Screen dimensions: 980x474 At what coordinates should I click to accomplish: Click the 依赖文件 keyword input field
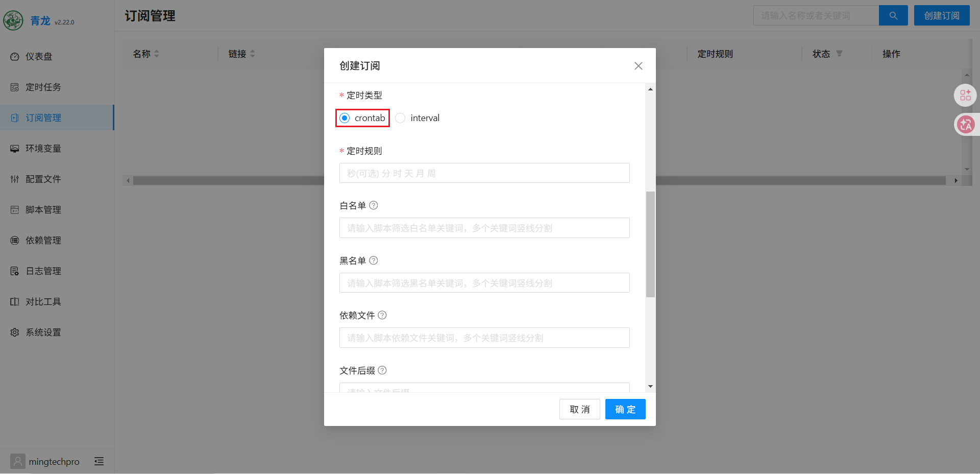click(x=484, y=338)
